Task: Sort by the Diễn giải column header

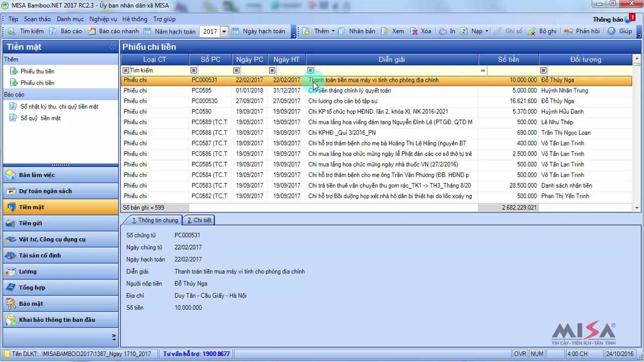Action: (x=392, y=60)
